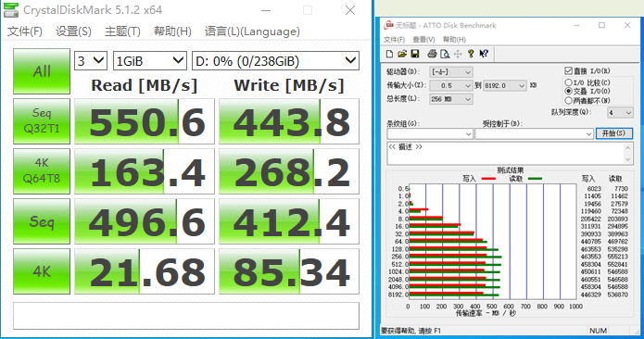Open the 驱动器(D) drive dropdown in ATTO
644x339 pixels.
[451, 72]
